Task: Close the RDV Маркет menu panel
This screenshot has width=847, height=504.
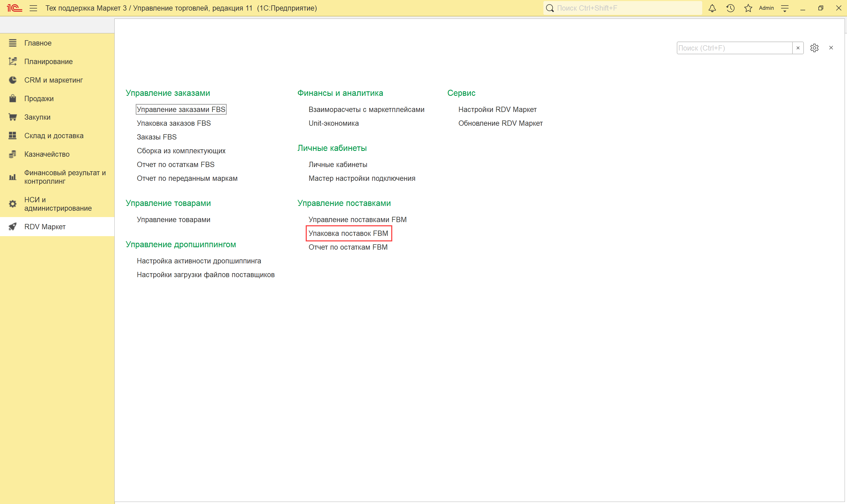Action: pos(831,48)
